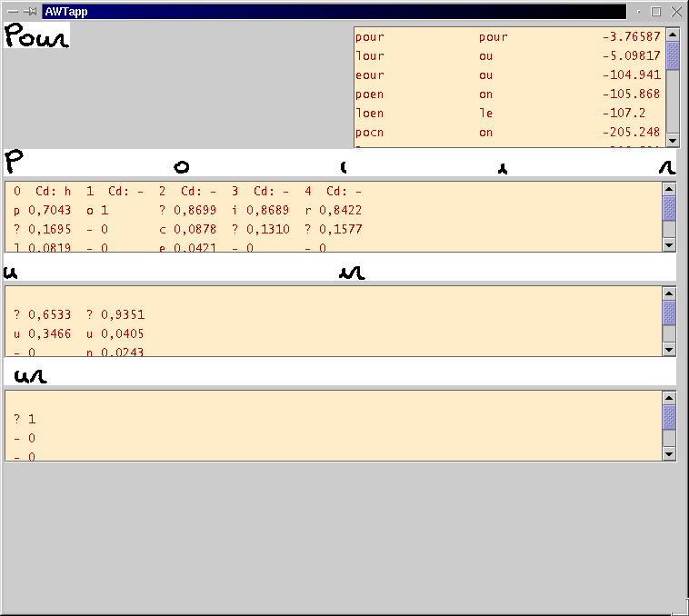Click the pin icon in the title bar
The height and width of the screenshot is (616, 689).
tap(30, 12)
